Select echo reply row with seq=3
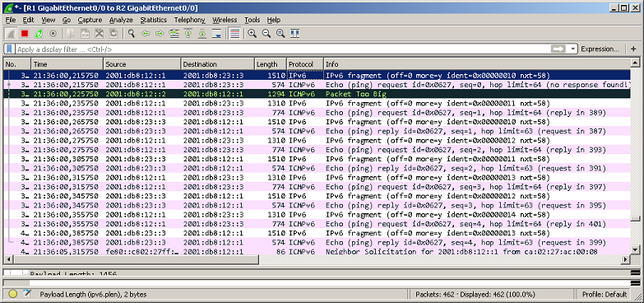The width and height of the screenshot is (644, 303). tap(317, 205)
